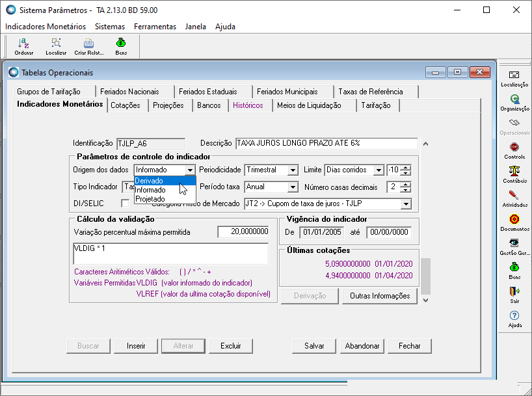532x396 pixels.
Task: Open the Taxas de Referência tab
Action: pos(371,92)
